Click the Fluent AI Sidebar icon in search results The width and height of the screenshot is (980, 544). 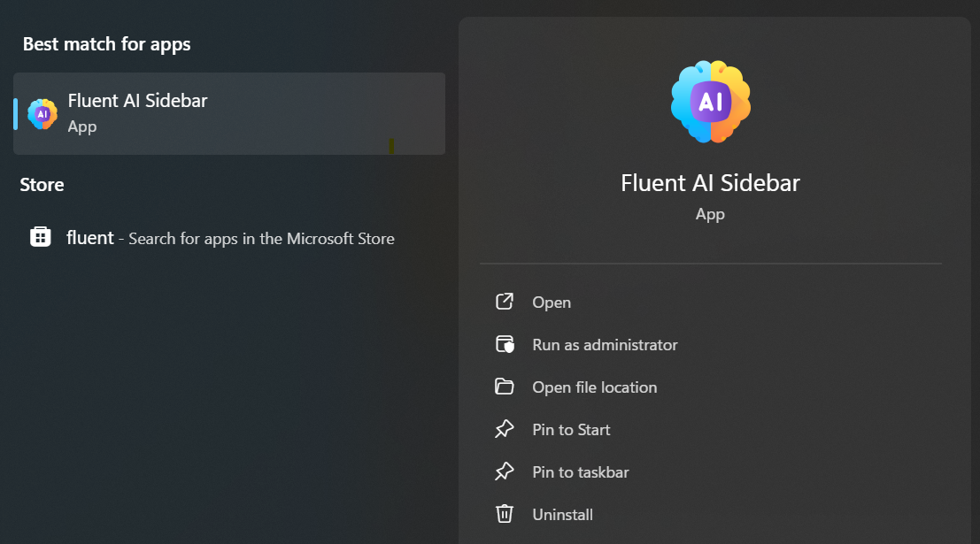coord(42,113)
